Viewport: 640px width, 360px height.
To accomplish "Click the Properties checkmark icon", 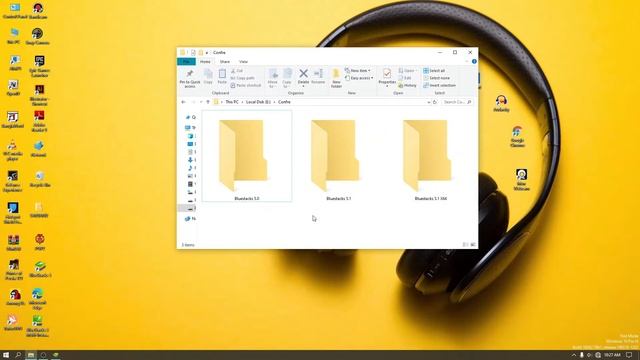I will click(387, 73).
